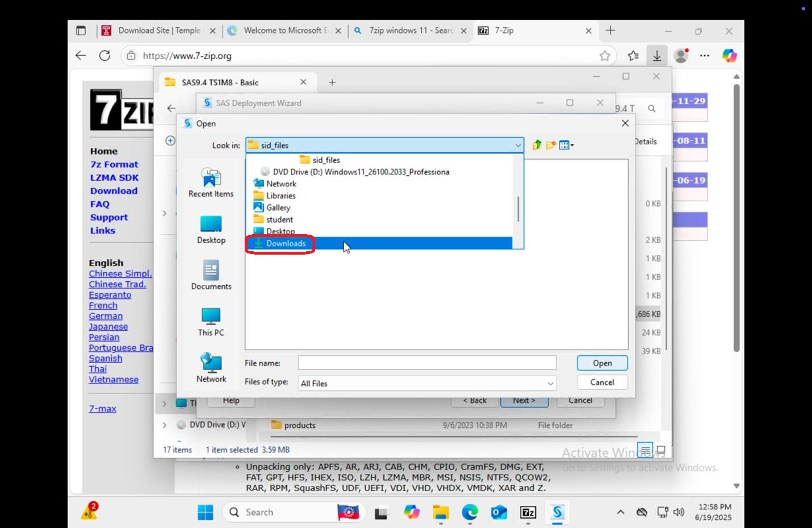Switch to Welcome to Microsoft Edge tab
Screen dimensions: 812x528
coord(285,31)
